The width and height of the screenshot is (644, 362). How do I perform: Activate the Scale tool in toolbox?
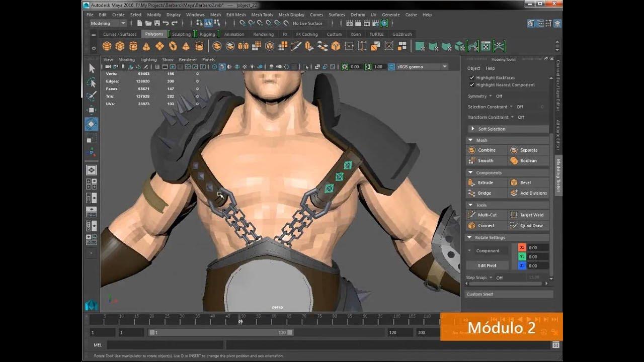[x=92, y=139]
